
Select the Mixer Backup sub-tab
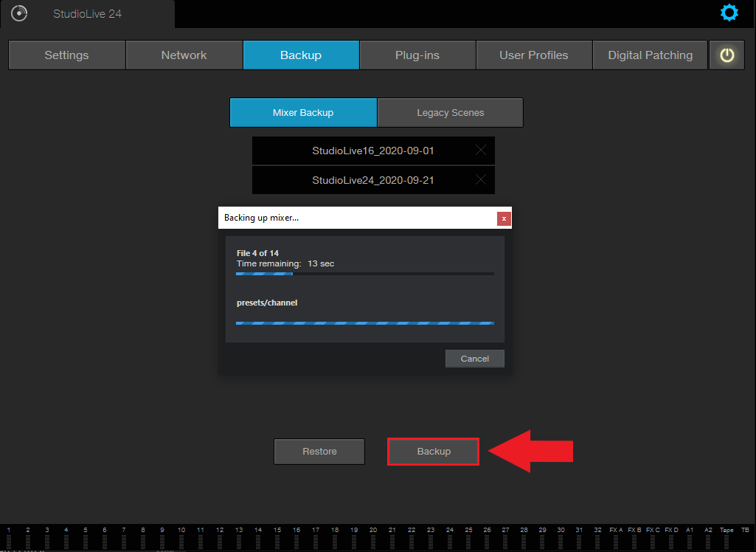[x=303, y=112]
